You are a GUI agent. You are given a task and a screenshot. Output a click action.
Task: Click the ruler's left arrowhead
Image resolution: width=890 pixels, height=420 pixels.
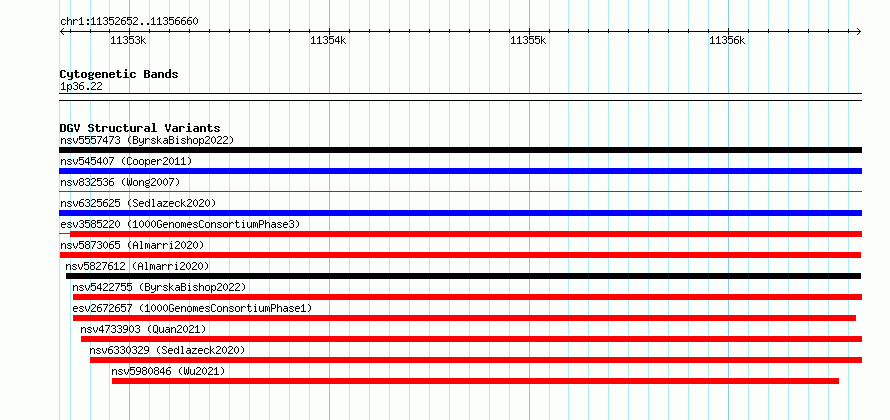[62, 31]
